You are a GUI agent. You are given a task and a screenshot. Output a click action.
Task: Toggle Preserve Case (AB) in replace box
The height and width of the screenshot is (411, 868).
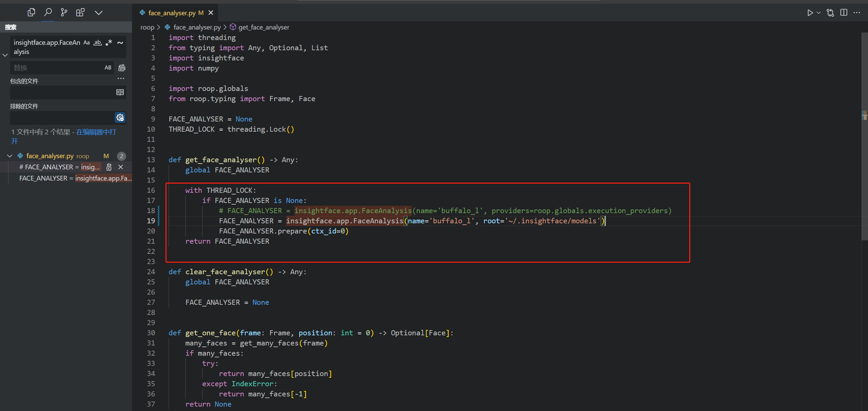(x=108, y=68)
